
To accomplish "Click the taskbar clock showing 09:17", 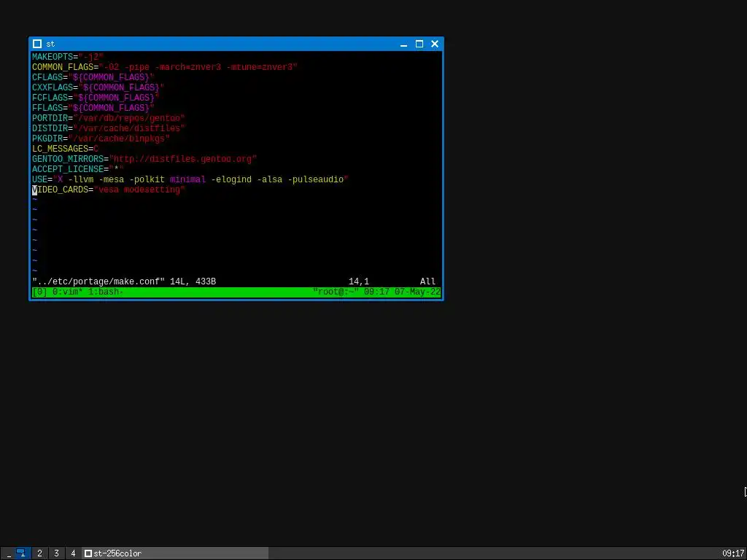I will (x=733, y=553).
